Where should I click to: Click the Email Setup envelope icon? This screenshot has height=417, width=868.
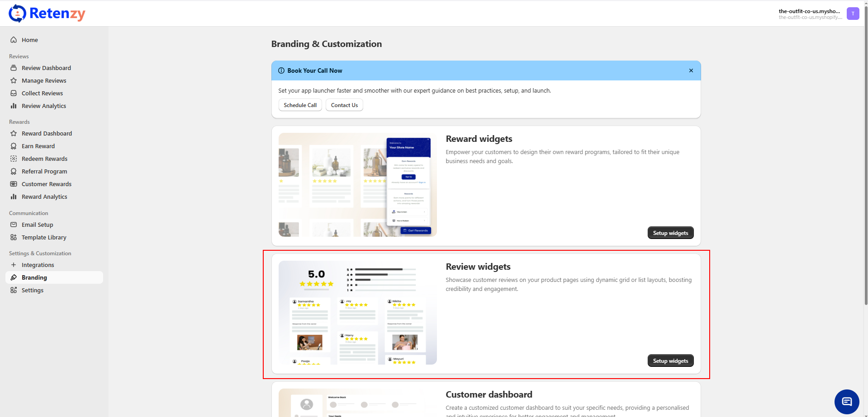14,225
